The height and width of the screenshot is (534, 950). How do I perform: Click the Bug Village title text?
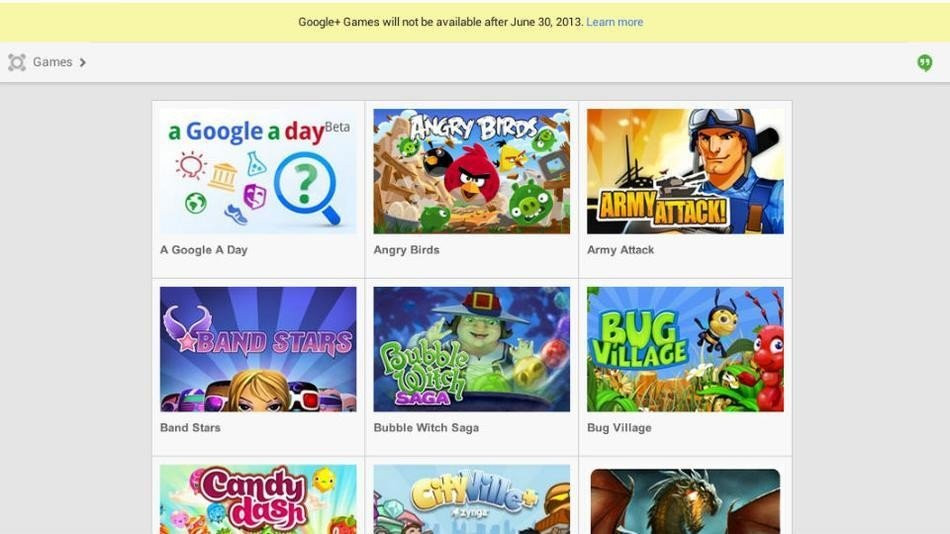(x=619, y=427)
